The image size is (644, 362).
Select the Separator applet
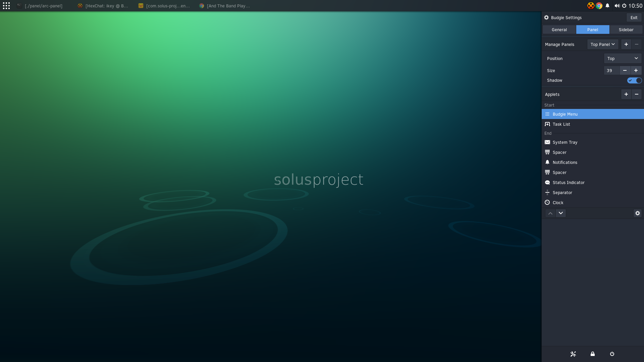pyautogui.click(x=593, y=192)
